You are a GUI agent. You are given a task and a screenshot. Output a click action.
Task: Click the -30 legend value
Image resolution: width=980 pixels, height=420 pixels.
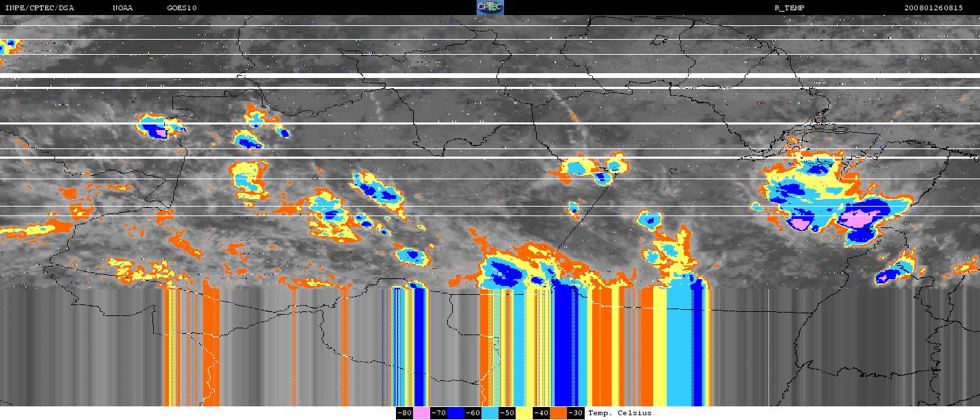pos(575,413)
